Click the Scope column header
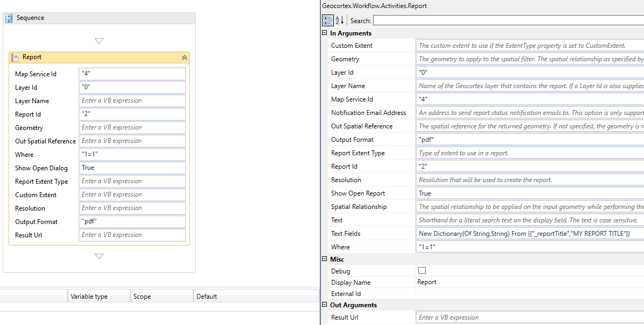 162,297
